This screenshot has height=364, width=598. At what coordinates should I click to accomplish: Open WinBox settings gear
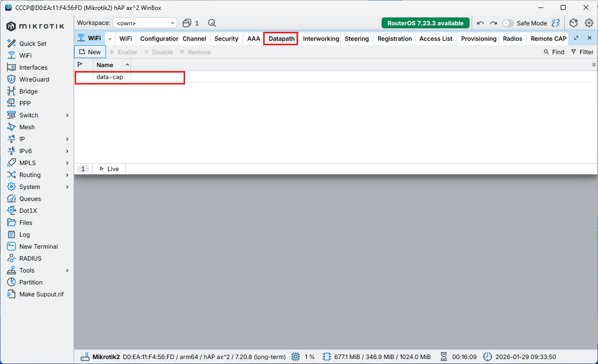[x=589, y=23]
